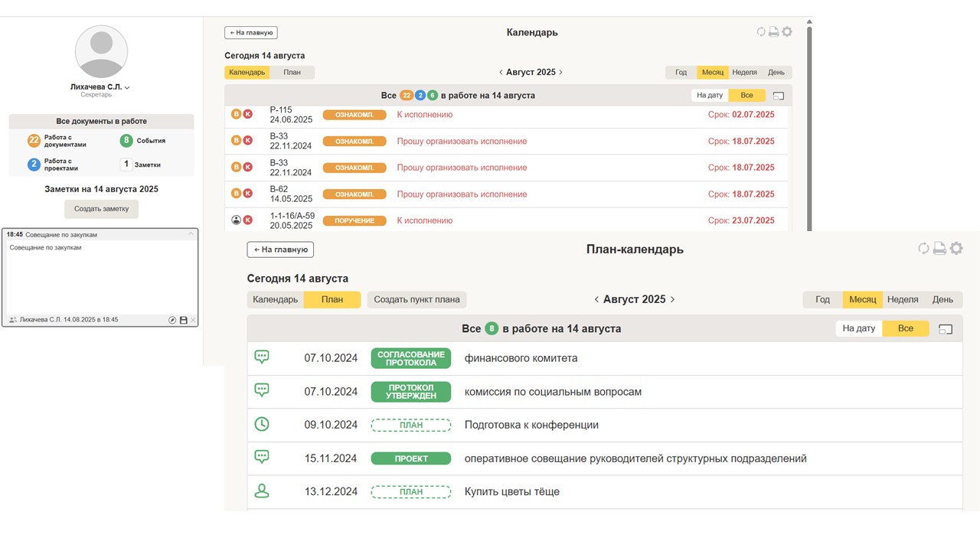Toggle 'На дату' filter in План-календарь
Screen dimensions: 980x551
pos(858,328)
